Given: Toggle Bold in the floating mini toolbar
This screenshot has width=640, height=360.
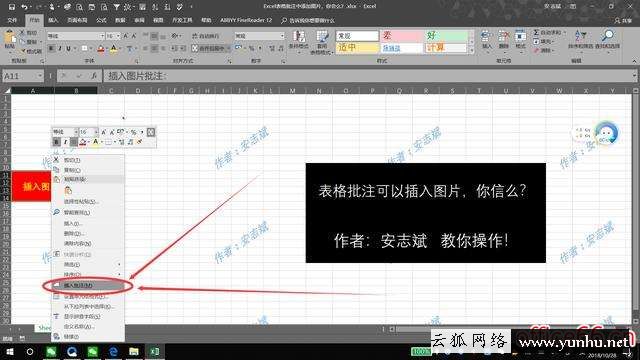Looking at the screenshot, I should click(56, 142).
